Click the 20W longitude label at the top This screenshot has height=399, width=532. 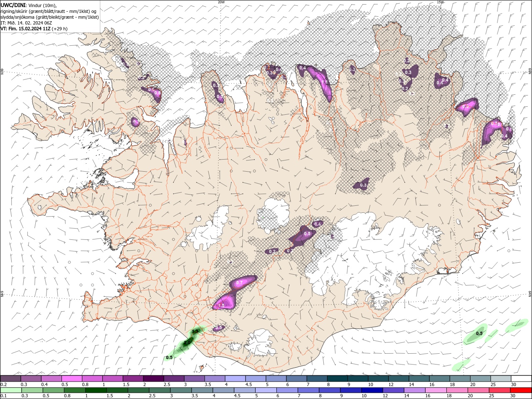221,2
